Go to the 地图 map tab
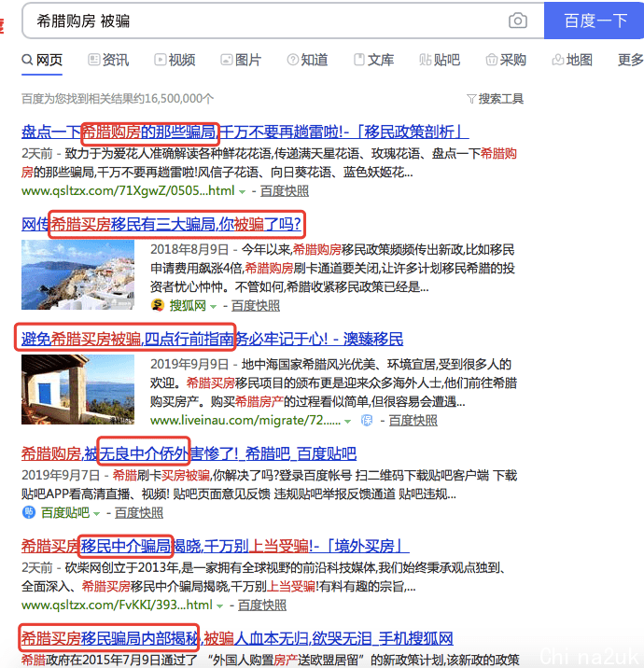The image size is (644, 668). (x=572, y=60)
